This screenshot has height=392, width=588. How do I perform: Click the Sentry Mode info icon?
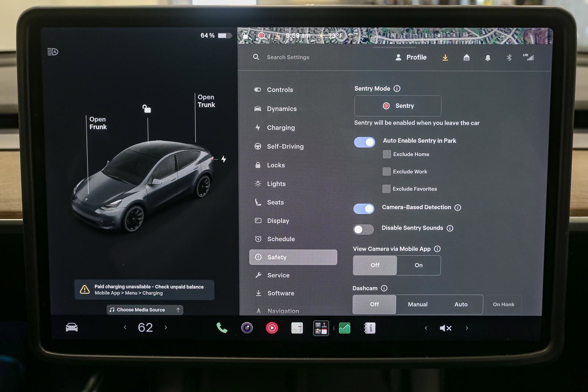397,89
